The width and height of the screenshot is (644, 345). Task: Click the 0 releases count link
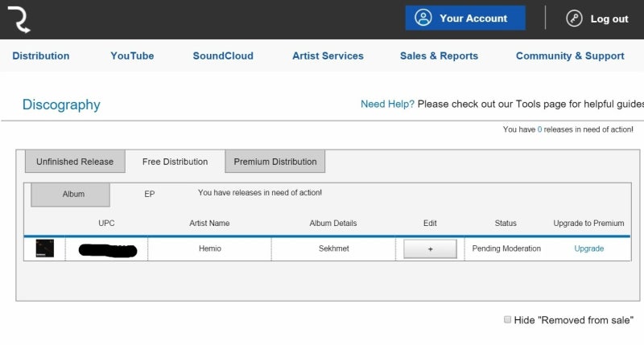point(539,129)
